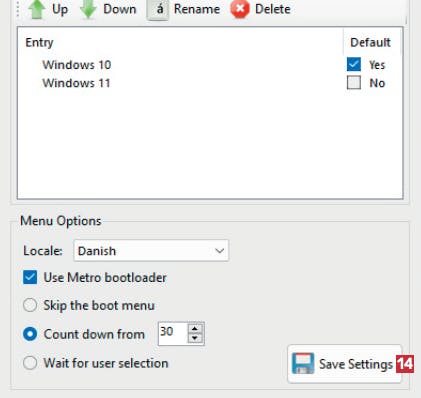The height and width of the screenshot is (398, 421).
Task: Click the green Down arrow icon
Action: 88,9
